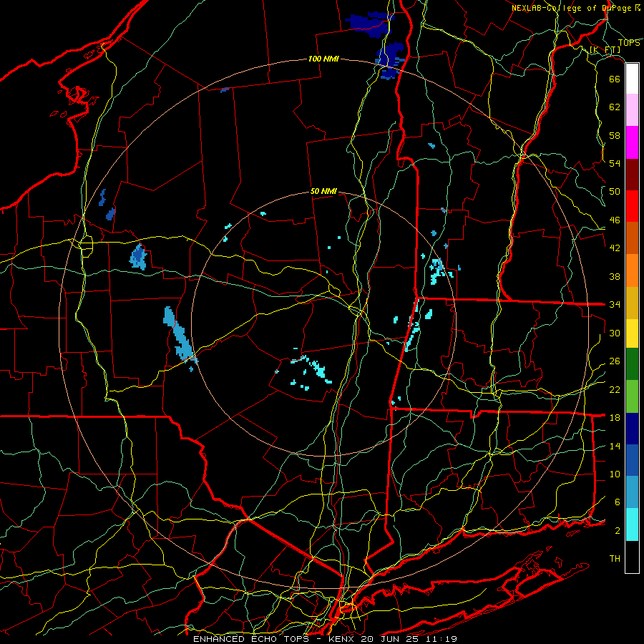The image size is (644, 644).
Task: Pick the light blue swatch between 10 and 6
Action: click(x=632, y=492)
